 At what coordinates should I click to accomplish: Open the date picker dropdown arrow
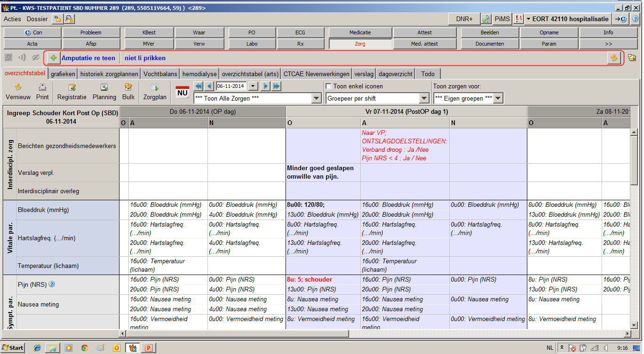click(x=254, y=86)
